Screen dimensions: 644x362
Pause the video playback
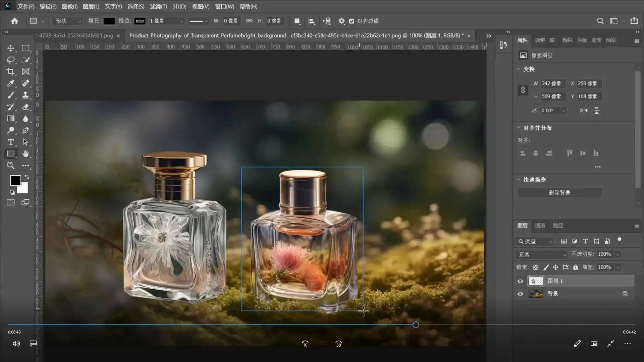pyautogui.click(x=322, y=344)
